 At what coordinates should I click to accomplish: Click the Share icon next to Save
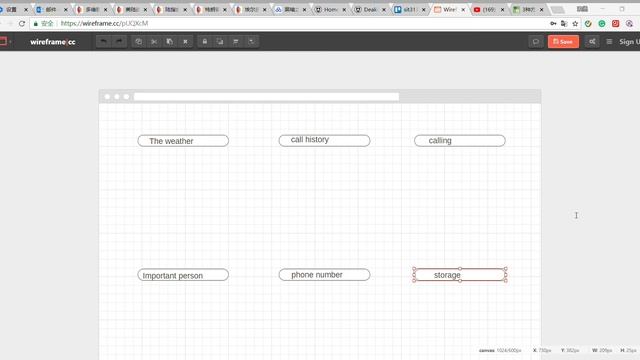pyautogui.click(x=592, y=42)
